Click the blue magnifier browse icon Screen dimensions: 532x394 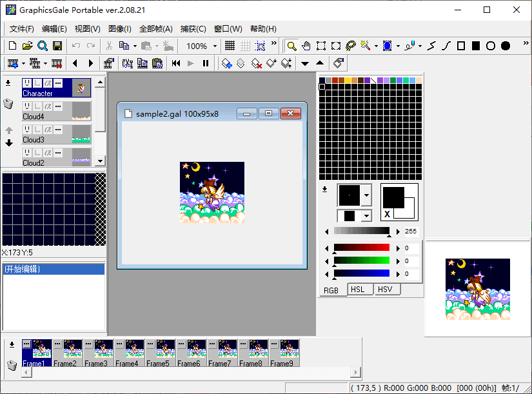coord(43,46)
